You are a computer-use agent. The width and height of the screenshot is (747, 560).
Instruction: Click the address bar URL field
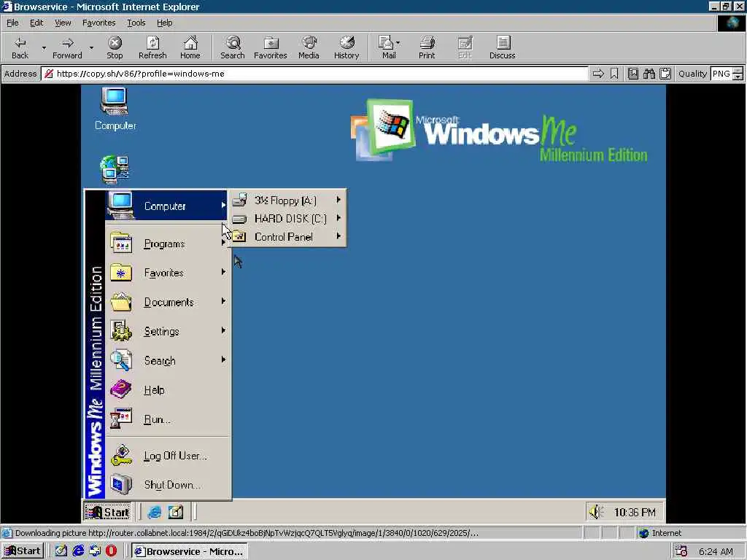click(314, 74)
